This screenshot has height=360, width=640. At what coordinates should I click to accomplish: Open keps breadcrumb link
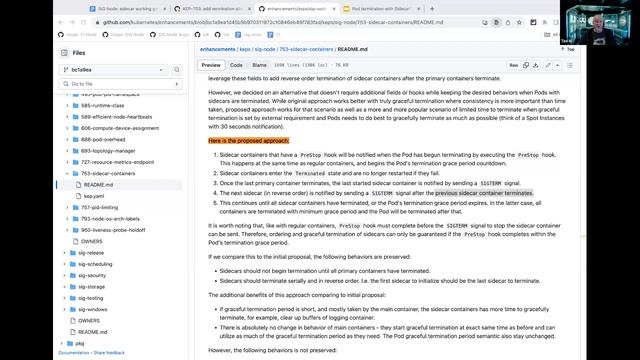click(245, 49)
